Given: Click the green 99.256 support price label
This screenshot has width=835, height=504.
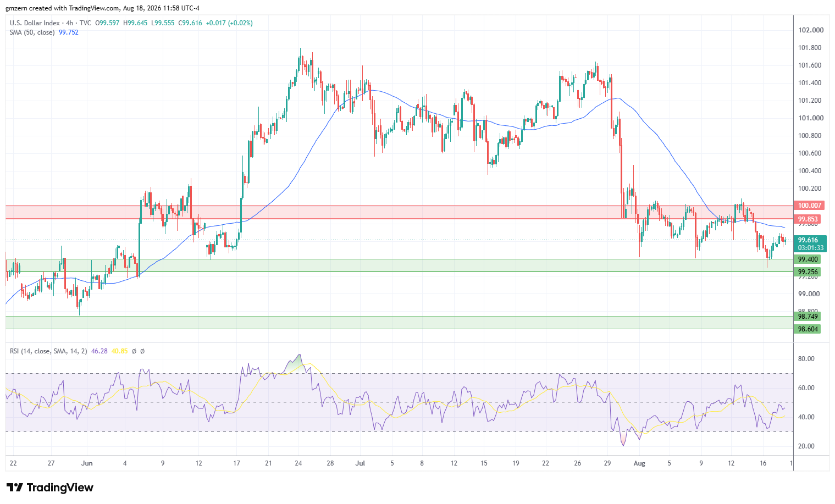Looking at the screenshot, I should click(808, 272).
